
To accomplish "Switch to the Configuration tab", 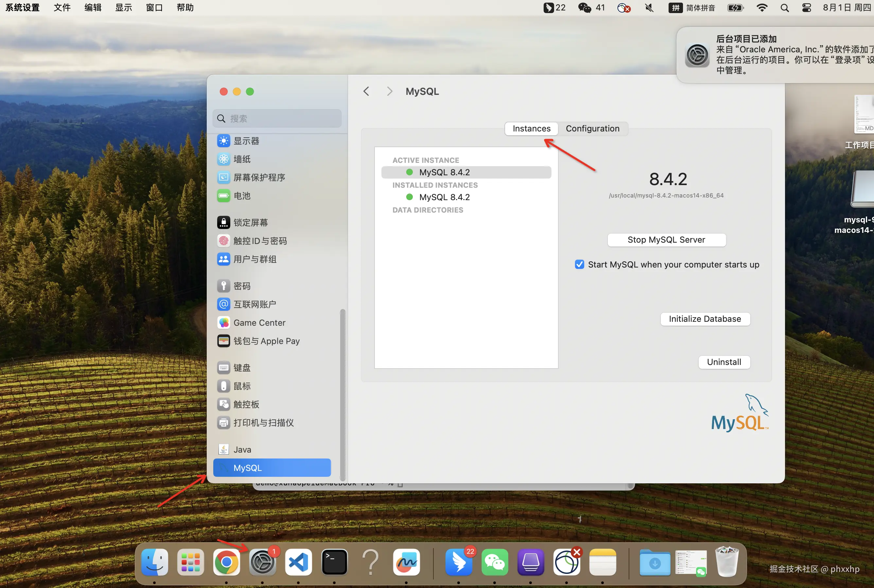I will pos(592,129).
